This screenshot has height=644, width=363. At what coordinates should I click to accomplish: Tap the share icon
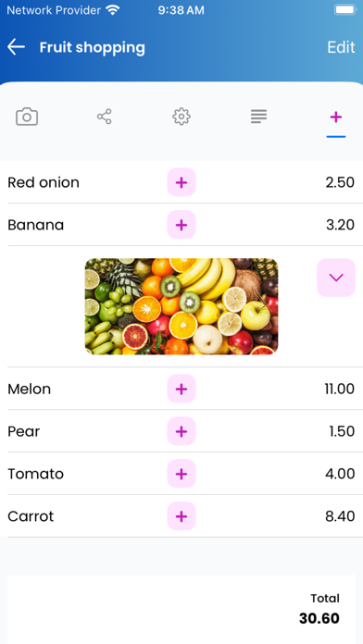point(105,117)
